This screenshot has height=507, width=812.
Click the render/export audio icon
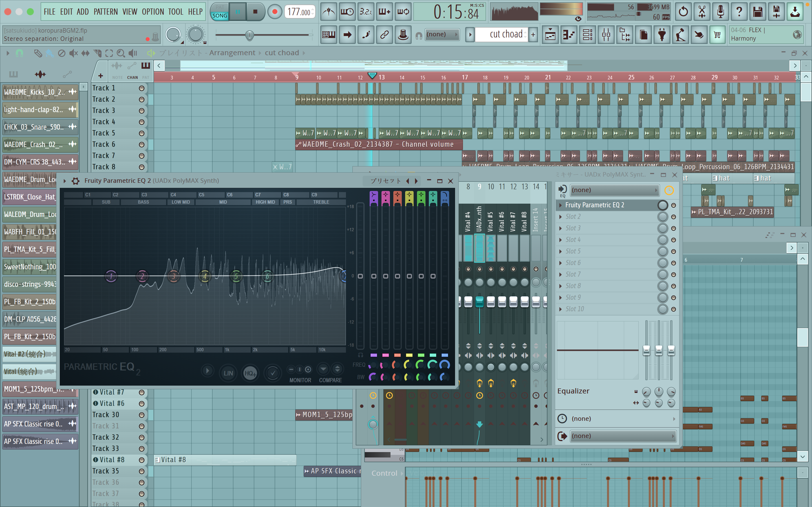[776, 12]
